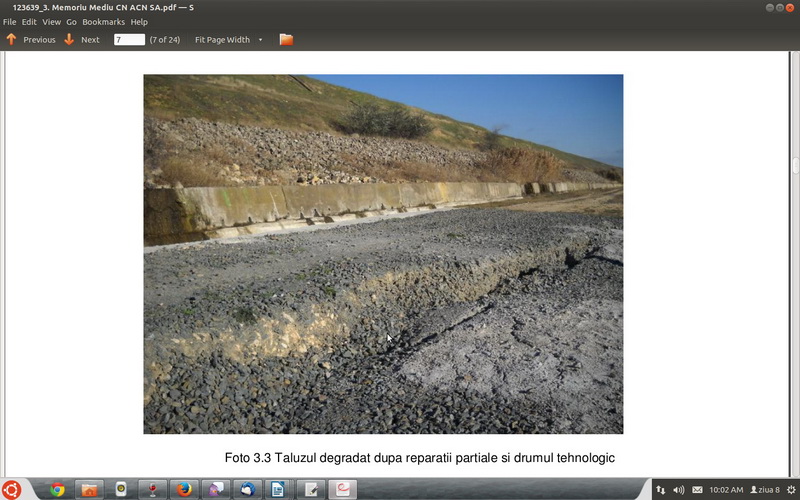Open the View menu
Image resolution: width=800 pixels, height=500 pixels.
click(x=51, y=22)
